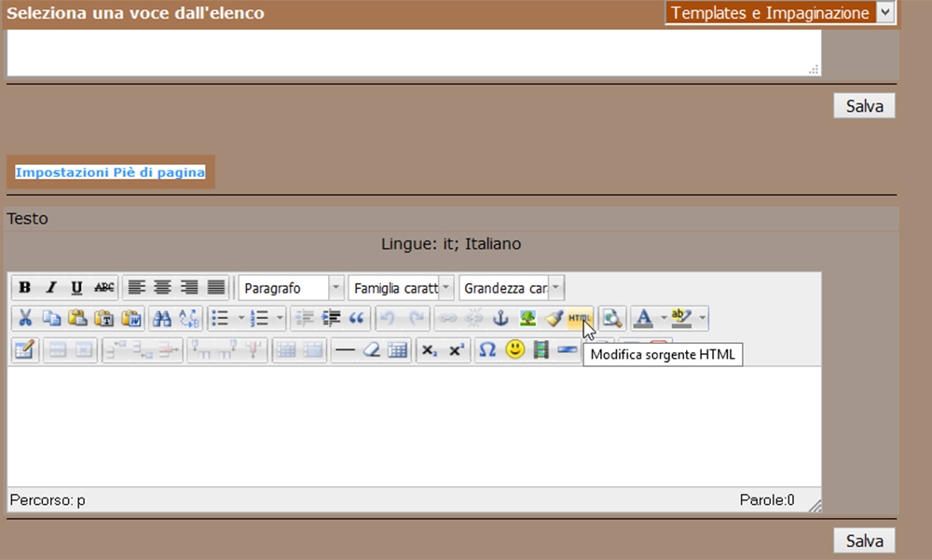Click the 'Parole:0' word count
The height and width of the screenshot is (560, 932).
(x=767, y=500)
